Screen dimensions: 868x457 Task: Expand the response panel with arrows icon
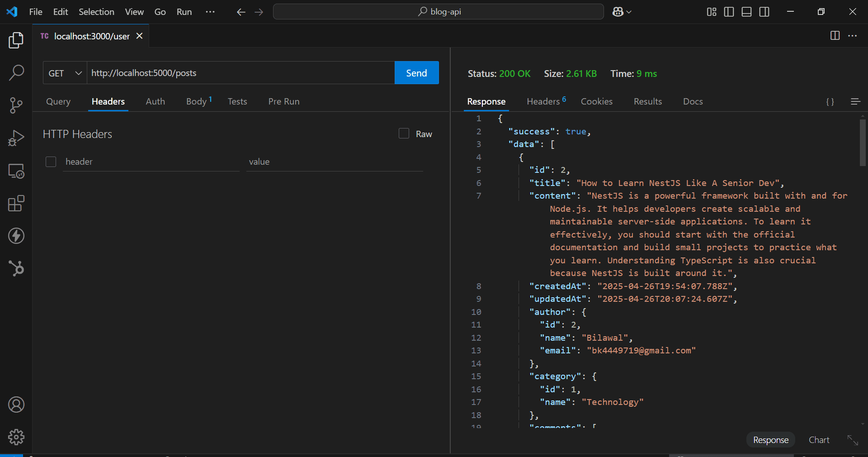pyautogui.click(x=853, y=440)
